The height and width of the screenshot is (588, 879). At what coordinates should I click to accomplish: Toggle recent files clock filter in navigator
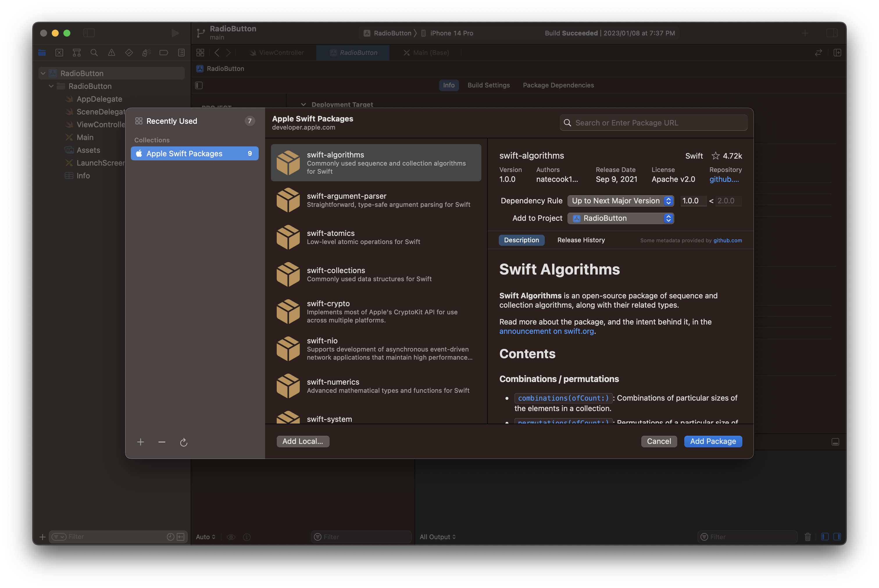point(170,537)
